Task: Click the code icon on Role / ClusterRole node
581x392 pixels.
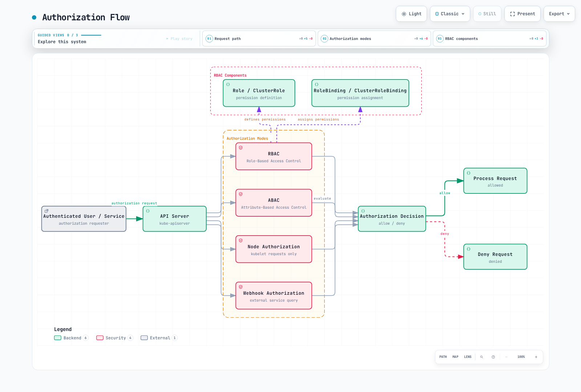Action: point(228,84)
